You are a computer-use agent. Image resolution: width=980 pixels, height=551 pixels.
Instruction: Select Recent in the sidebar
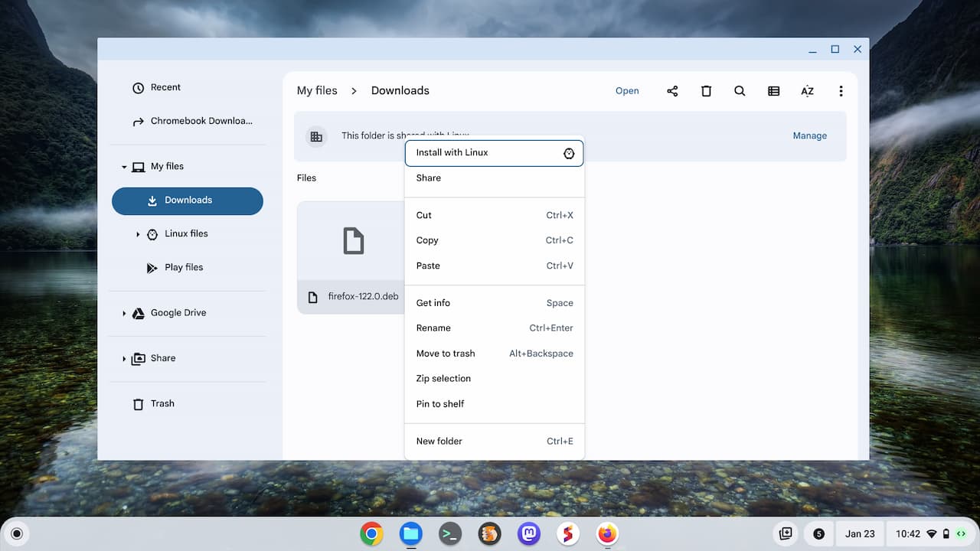click(188, 87)
